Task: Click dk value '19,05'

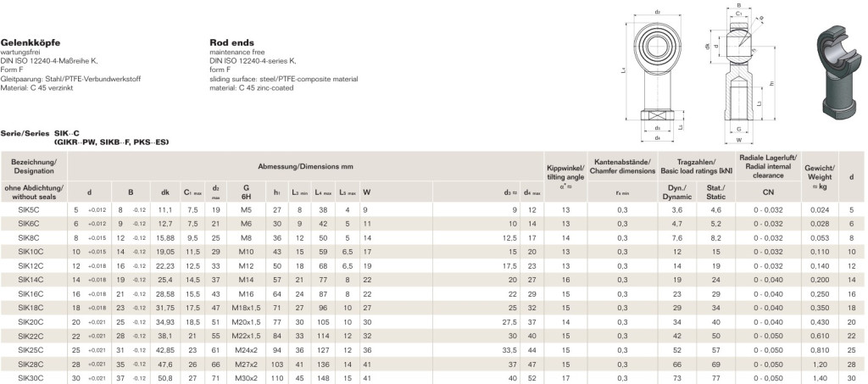Action: [x=165, y=252]
